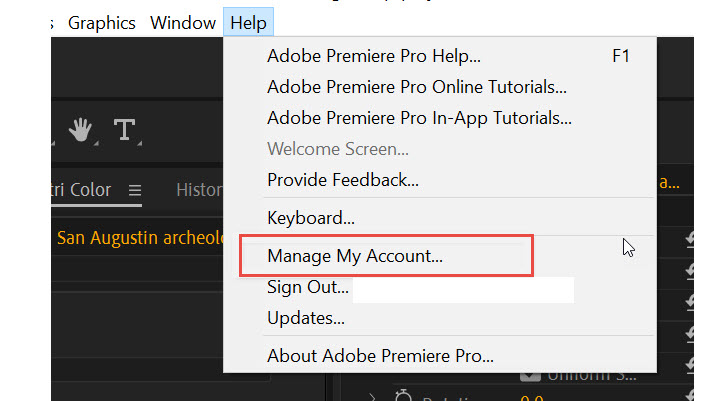The image size is (720, 401).
Task: Choose Updates in the Help menu
Action: [x=305, y=318]
